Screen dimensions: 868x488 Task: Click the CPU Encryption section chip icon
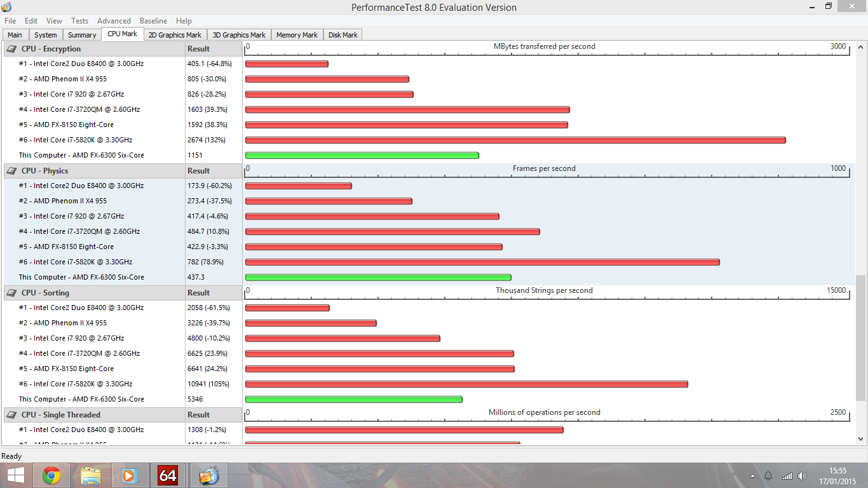(x=11, y=48)
